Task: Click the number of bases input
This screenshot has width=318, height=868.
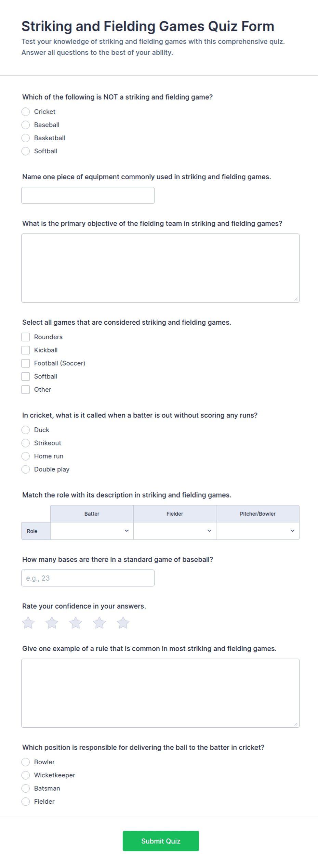Action: 88,578
